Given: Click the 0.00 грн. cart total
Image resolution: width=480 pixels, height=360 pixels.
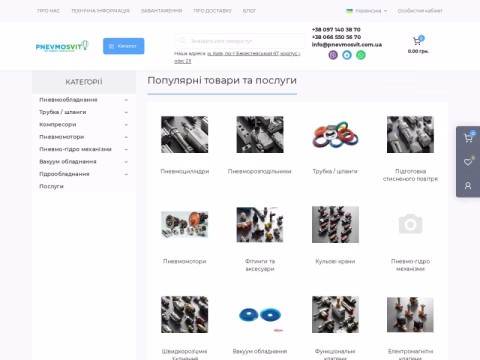Looking at the screenshot, I should click(418, 51).
